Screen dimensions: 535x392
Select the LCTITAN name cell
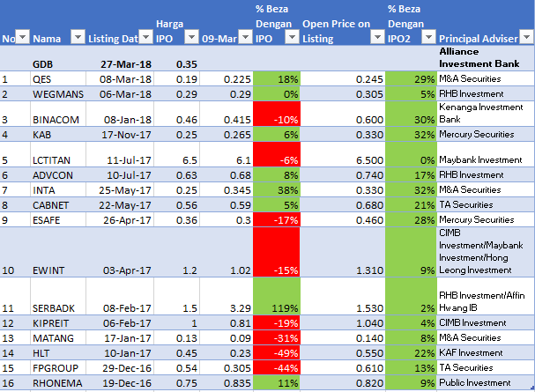(58, 154)
